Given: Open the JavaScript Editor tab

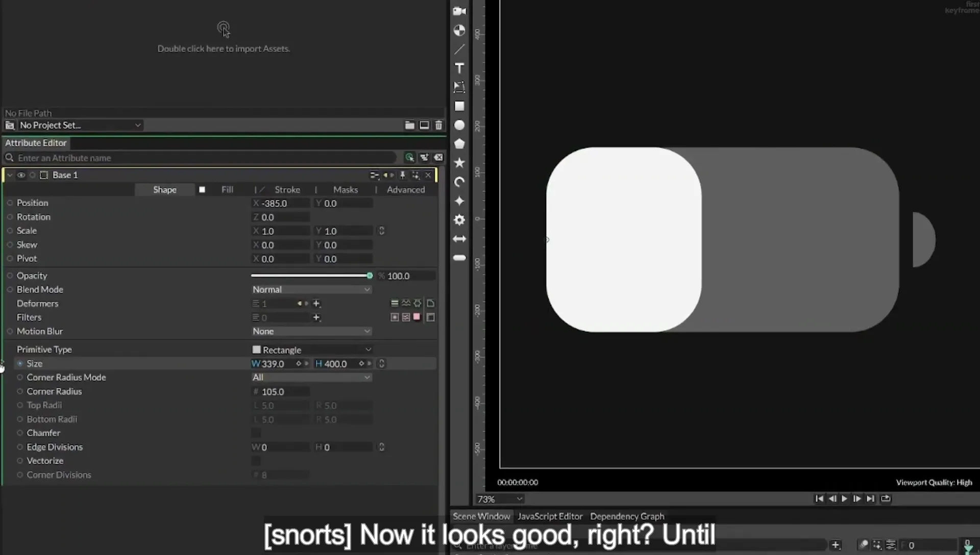Looking at the screenshot, I should pos(550,516).
